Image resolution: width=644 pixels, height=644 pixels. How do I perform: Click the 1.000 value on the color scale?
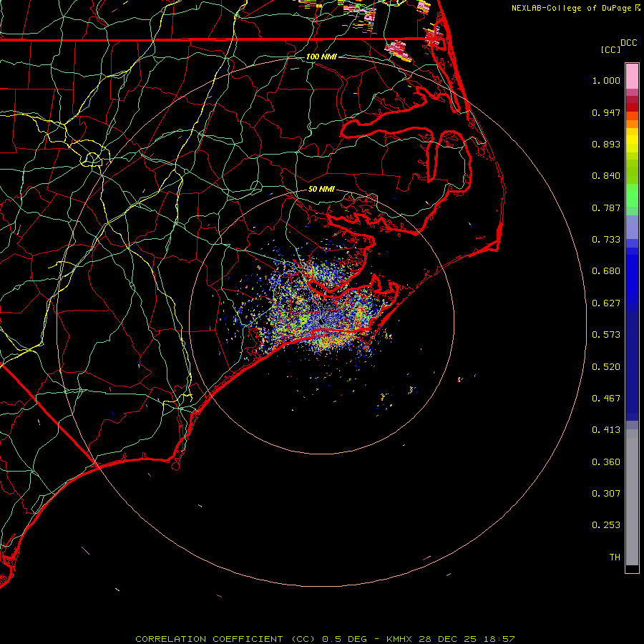(606, 80)
